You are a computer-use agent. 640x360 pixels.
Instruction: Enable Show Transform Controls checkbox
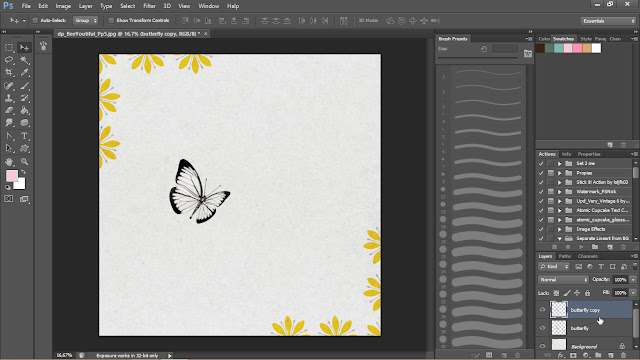coord(111,20)
